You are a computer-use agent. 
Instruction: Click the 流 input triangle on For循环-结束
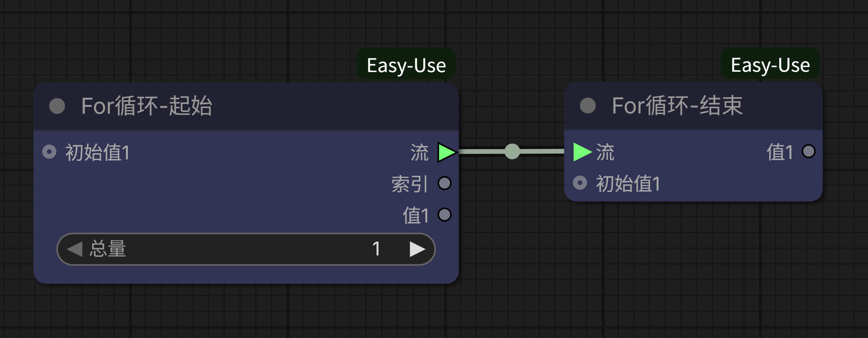click(x=581, y=152)
